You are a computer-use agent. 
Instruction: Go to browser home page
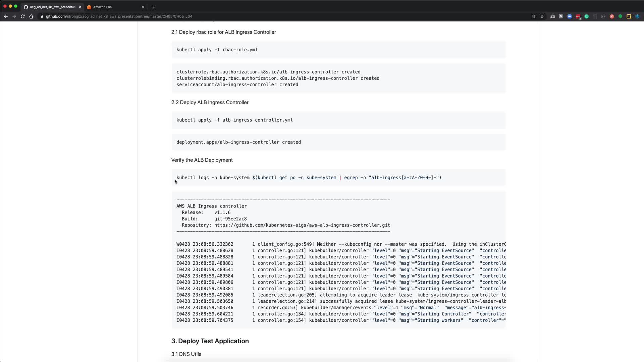coord(31,16)
